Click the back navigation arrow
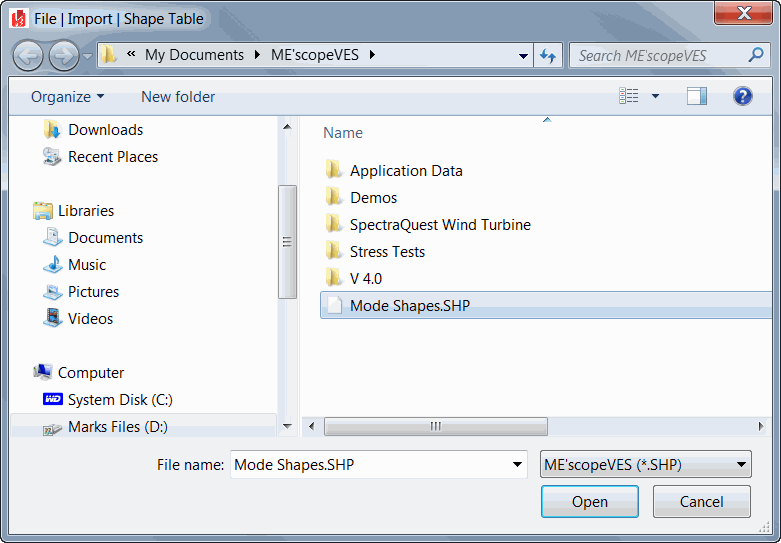Screen dimensions: 781x543 pyautogui.click(x=28, y=56)
